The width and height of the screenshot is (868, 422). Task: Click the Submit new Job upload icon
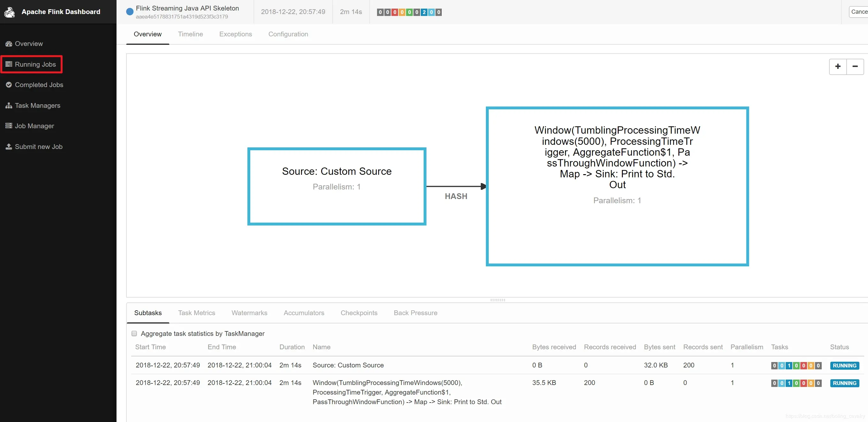(9, 146)
